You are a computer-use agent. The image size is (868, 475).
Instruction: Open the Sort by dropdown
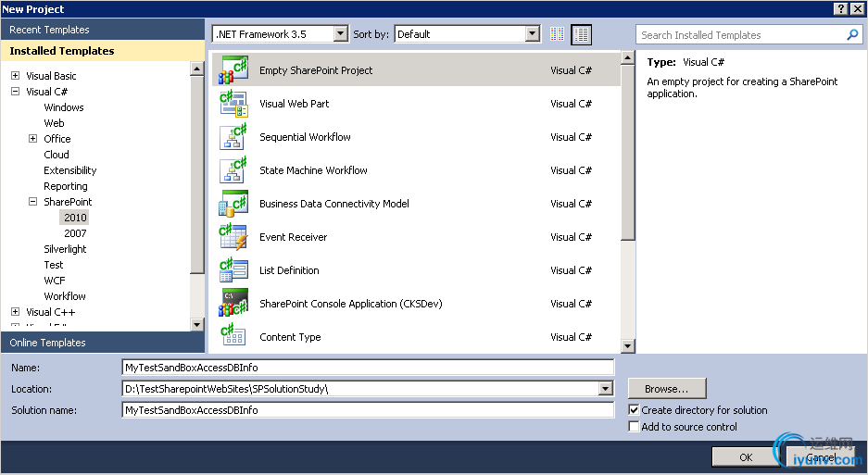click(532, 33)
